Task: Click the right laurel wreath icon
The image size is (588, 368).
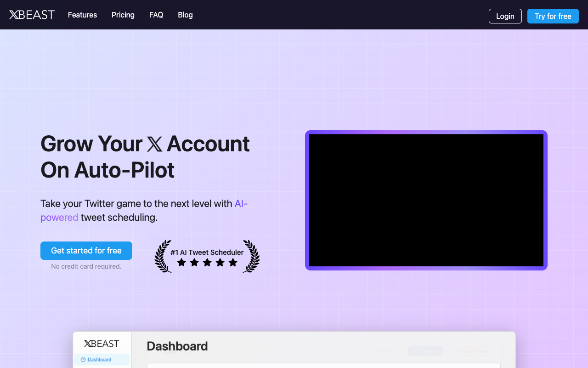Action: [x=251, y=256]
